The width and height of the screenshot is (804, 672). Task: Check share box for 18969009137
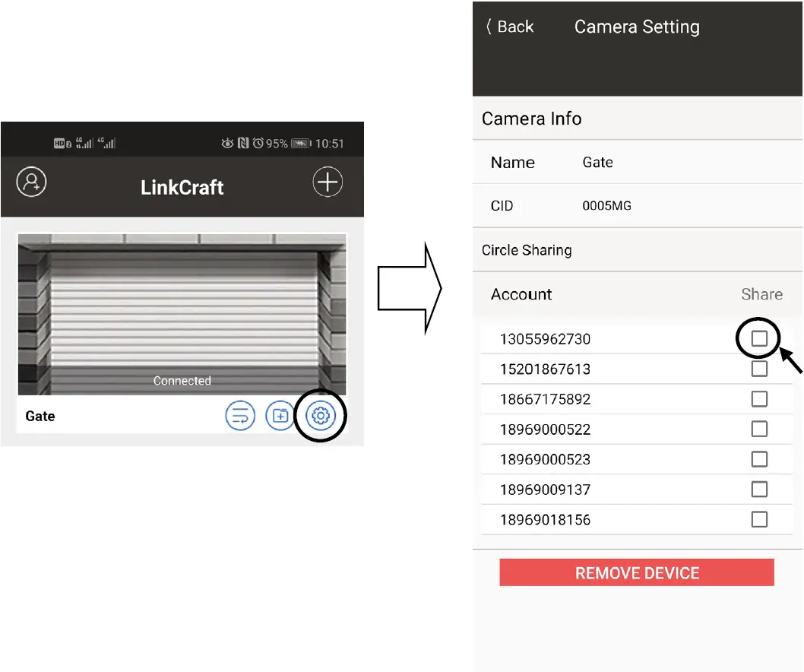point(759,490)
